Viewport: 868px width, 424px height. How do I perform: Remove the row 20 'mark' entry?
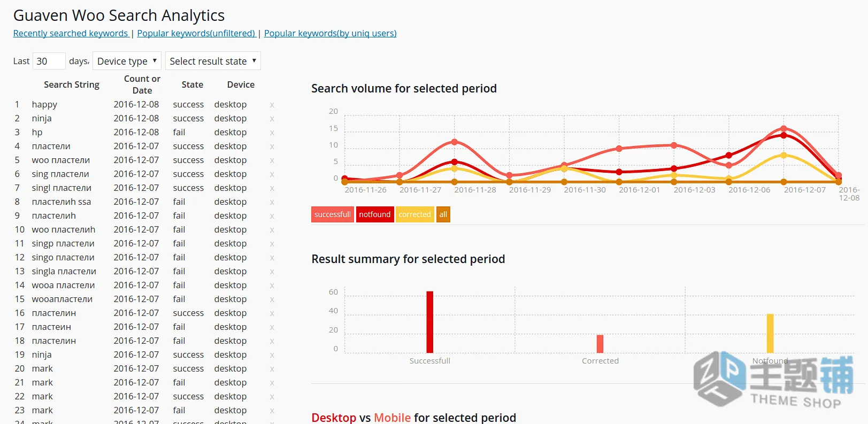click(x=272, y=369)
